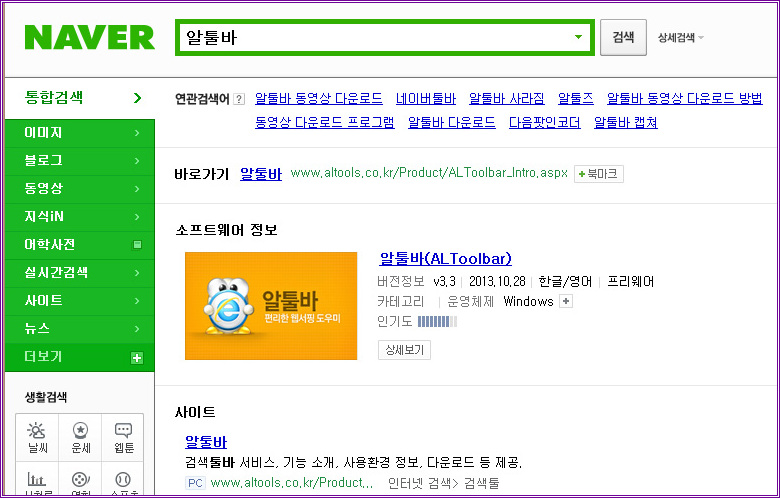Click the v3.3 version text
The height and width of the screenshot is (498, 780).
[x=444, y=282]
